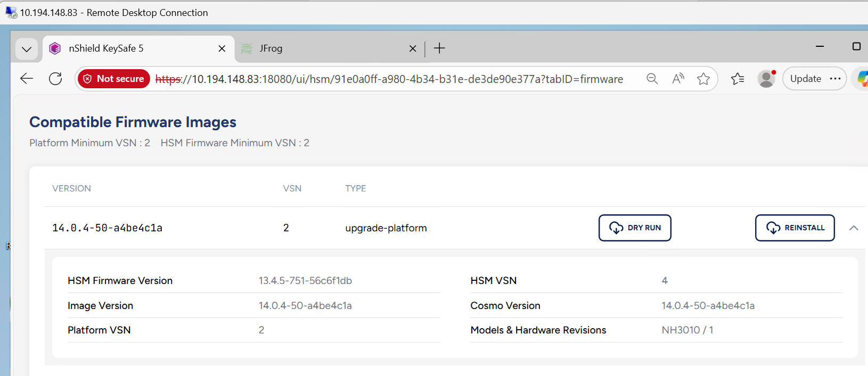Click the zoom-out magnifier in the address bar
The width and height of the screenshot is (868, 376).
pos(652,78)
